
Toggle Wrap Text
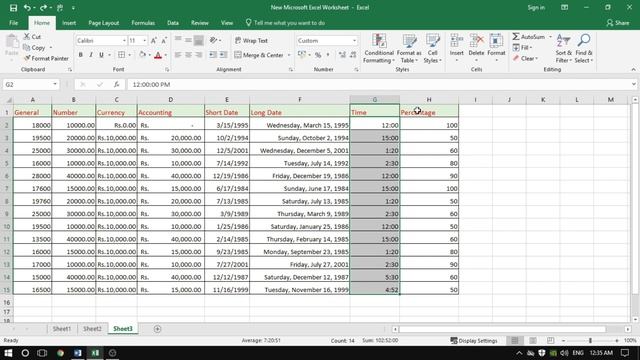(251, 40)
